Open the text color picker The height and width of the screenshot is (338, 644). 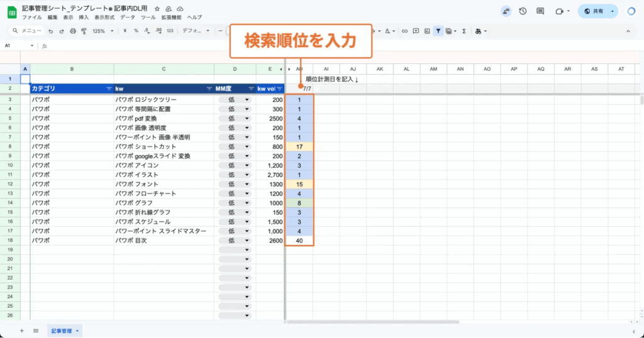coord(387,31)
